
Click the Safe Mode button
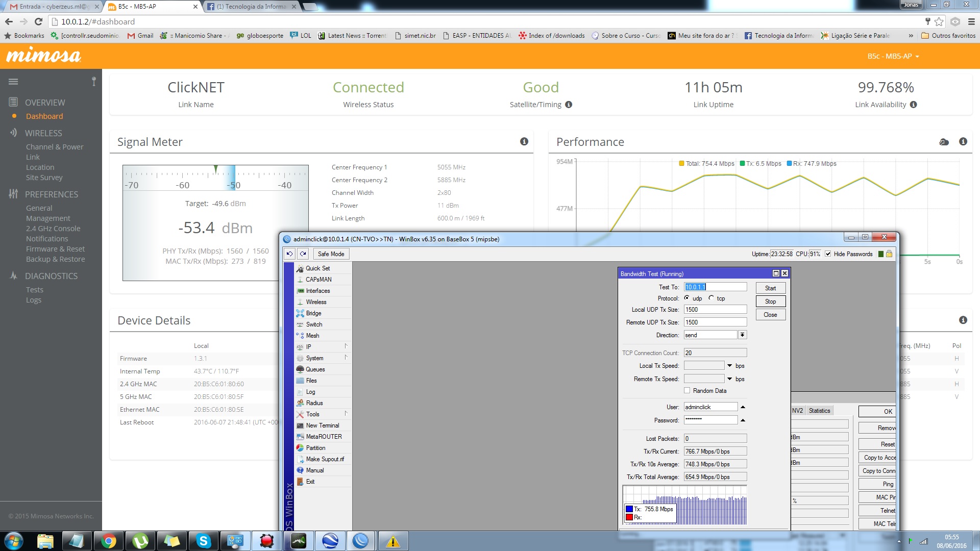(331, 254)
